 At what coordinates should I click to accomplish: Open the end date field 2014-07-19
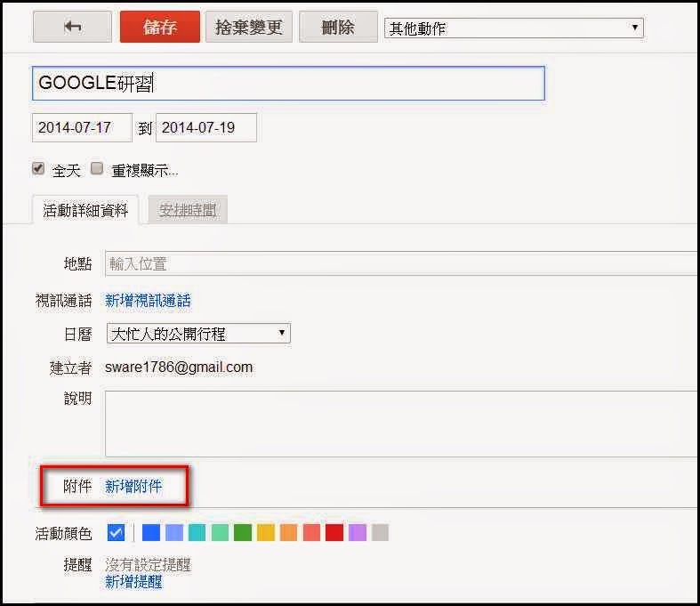click(206, 128)
